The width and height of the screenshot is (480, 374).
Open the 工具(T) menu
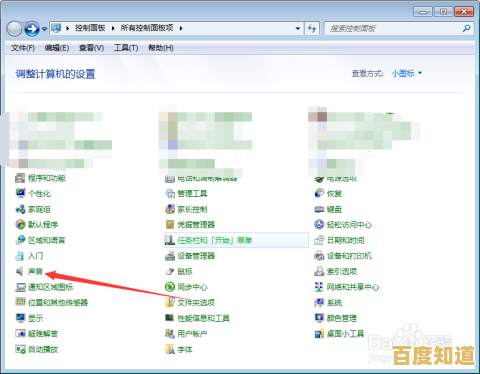tap(126, 48)
